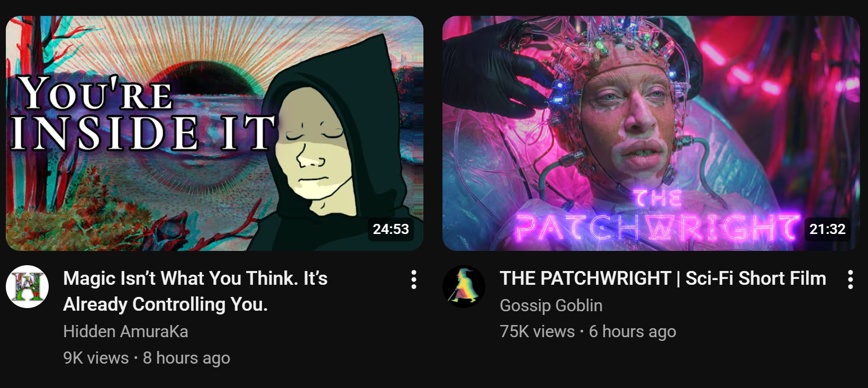This screenshot has width=868, height=388.
Task: Click the '9K views' text
Action: (x=96, y=358)
